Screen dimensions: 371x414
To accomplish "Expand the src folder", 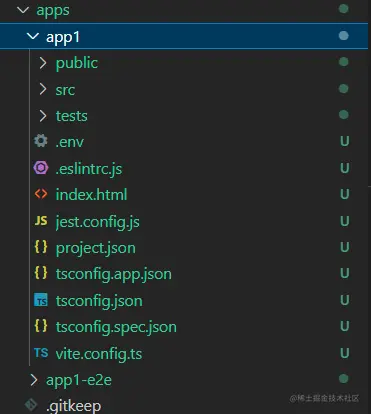I will (x=43, y=89).
